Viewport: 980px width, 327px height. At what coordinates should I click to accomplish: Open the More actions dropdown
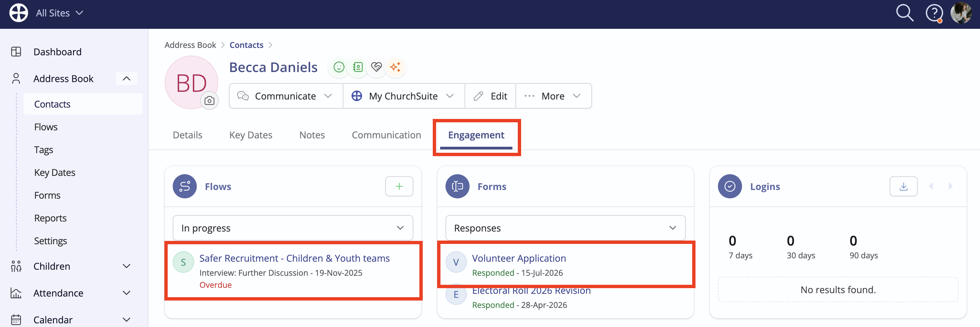click(x=554, y=96)
